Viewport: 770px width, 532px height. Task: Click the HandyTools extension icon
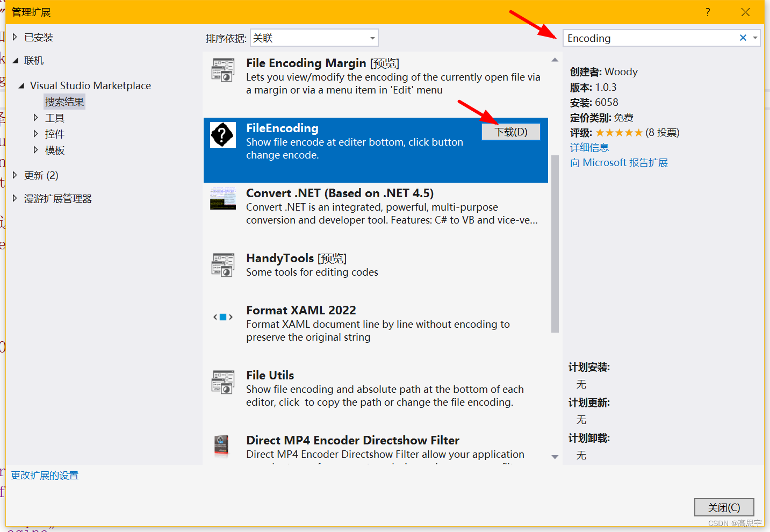222,264
